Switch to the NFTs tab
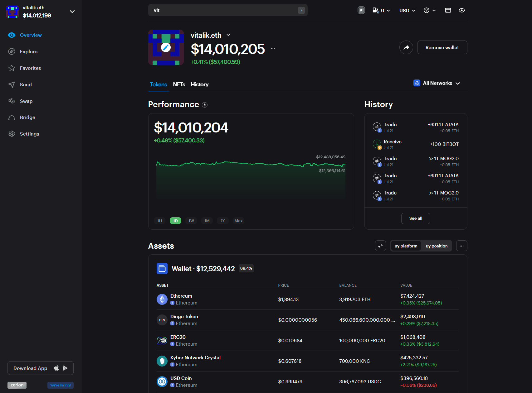 click(x=179, y=84)
